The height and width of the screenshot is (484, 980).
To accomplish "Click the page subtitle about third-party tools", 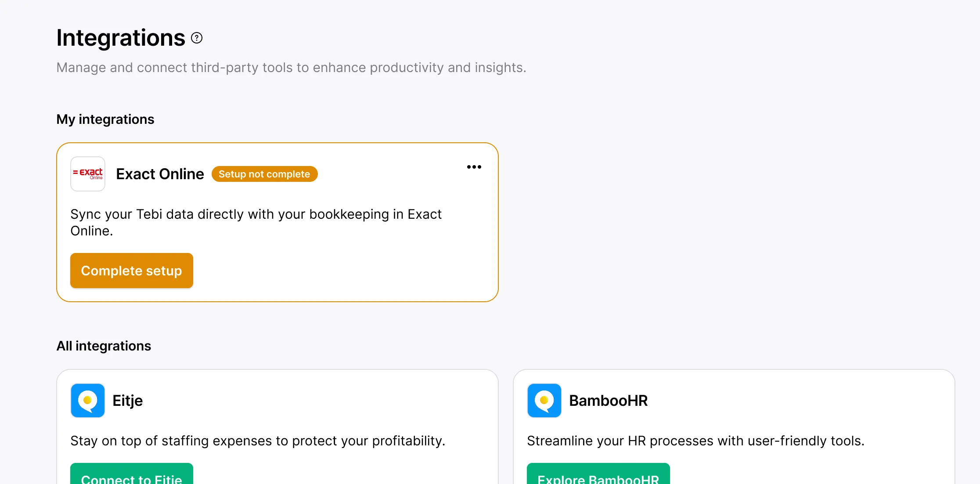I will point(291,68).
